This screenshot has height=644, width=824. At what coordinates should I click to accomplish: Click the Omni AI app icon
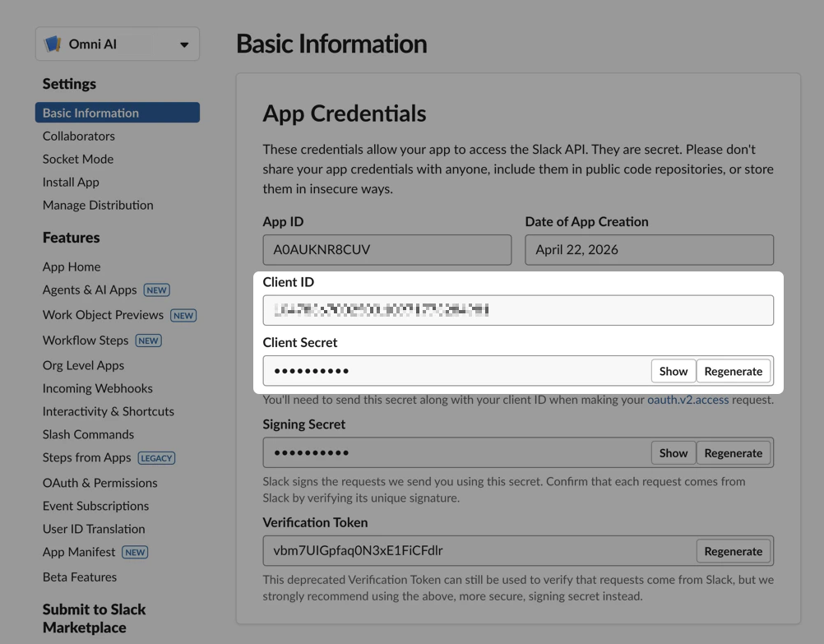click(53, 43)
